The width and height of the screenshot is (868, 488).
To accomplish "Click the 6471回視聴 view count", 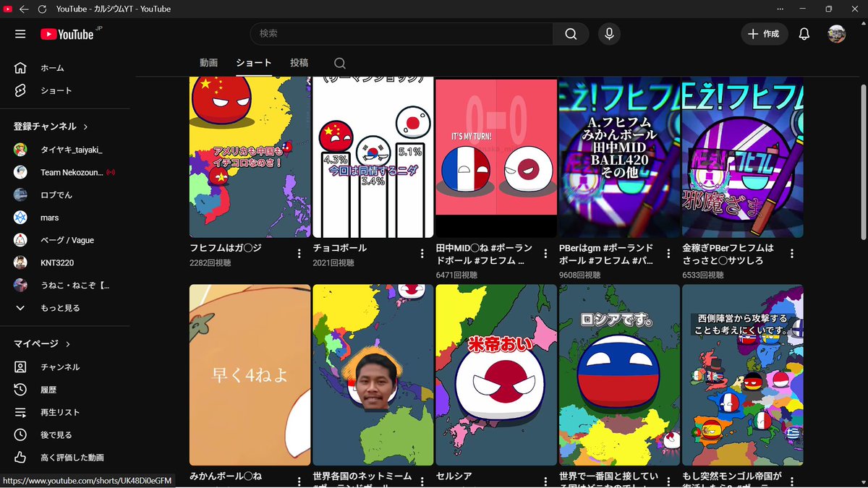I will point(456,275).
